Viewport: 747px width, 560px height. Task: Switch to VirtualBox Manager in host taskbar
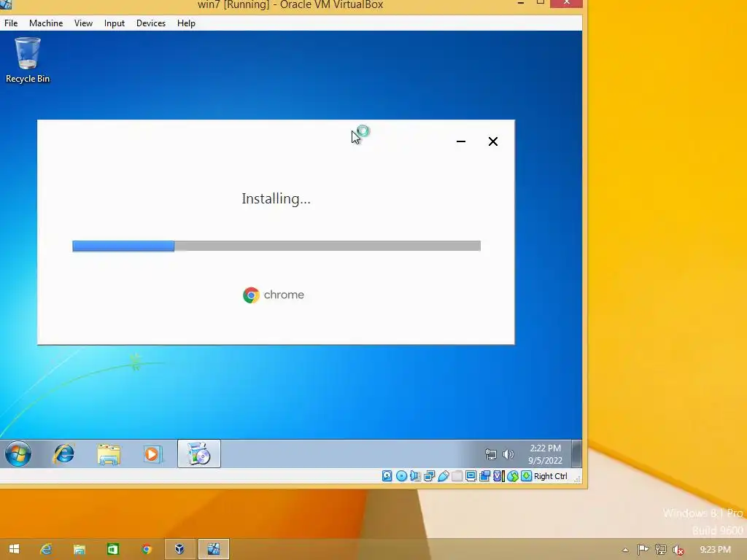[x=179, y=549]
